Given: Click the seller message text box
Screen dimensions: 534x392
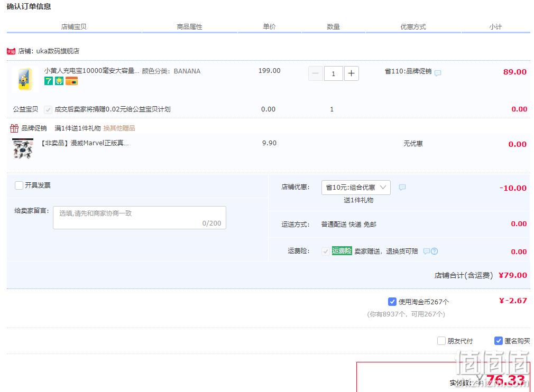Looking at the screenshot, I should pyautogui.click(x=139, y=218).
